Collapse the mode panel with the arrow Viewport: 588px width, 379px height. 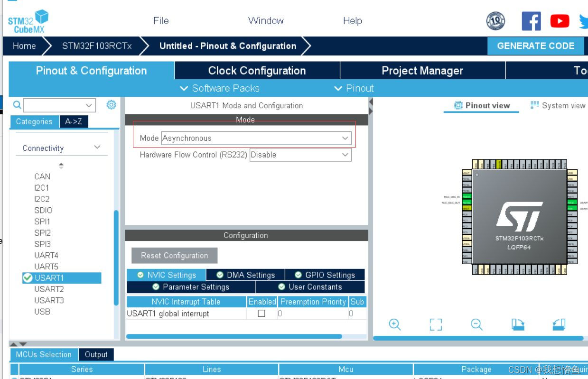coord(371,102)
